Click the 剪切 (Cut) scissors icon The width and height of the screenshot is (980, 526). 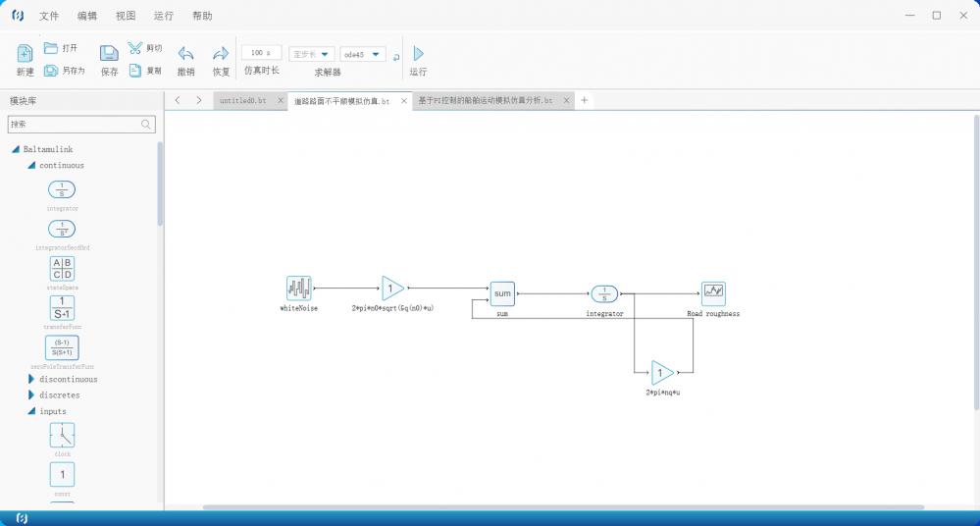click(x=135, y=48)
